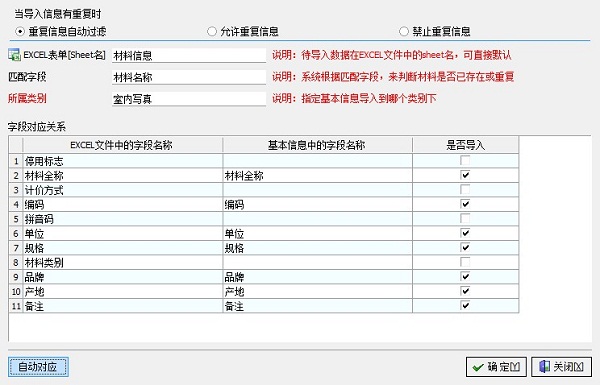Select 重复信息自动过滤 radio option
This screenshot has height=385, width=600.
coord(20,31)
